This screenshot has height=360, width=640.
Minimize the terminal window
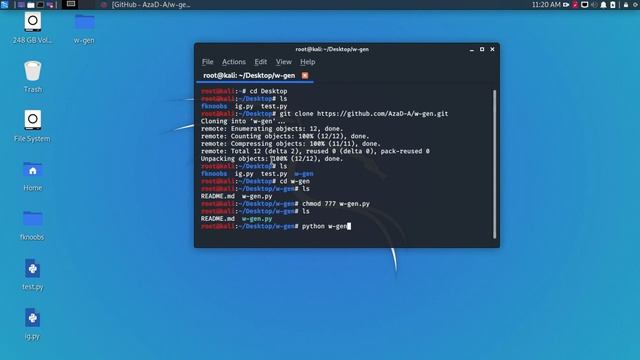(472, 49)
